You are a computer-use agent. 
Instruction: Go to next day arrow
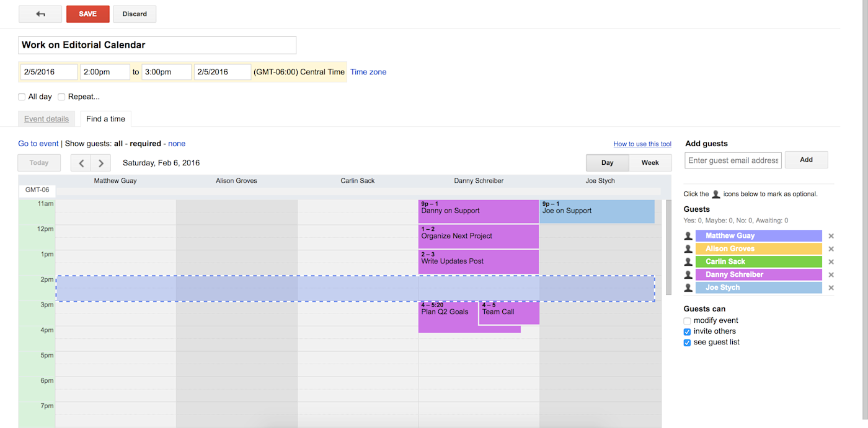click(x=101, y=163)
